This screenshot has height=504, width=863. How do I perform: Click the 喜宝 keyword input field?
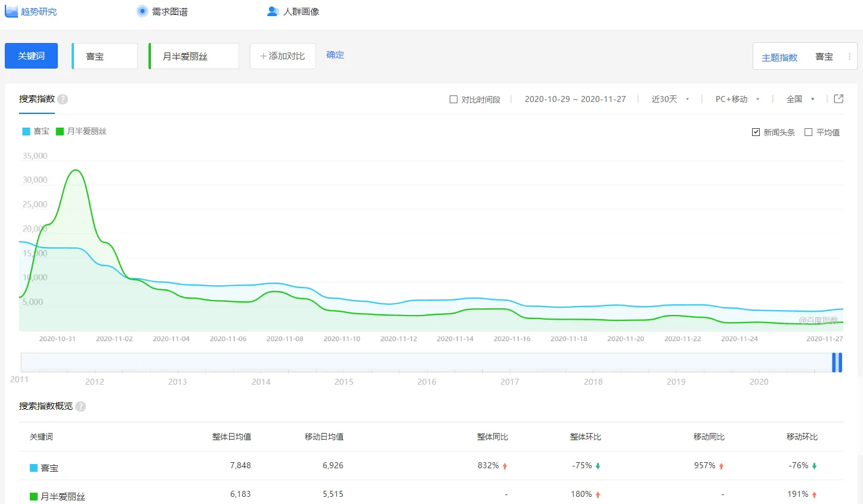click(x=104, y=55)
